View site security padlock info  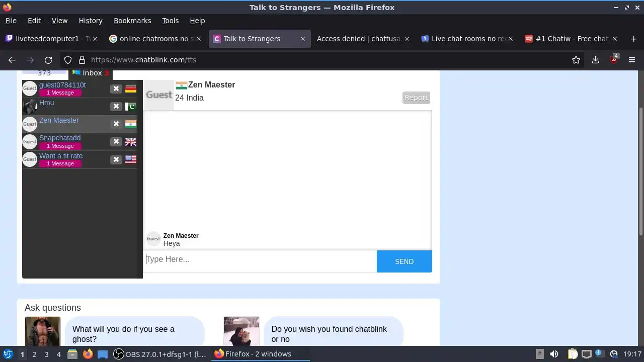pyautogui.click(x=82, y=60)
